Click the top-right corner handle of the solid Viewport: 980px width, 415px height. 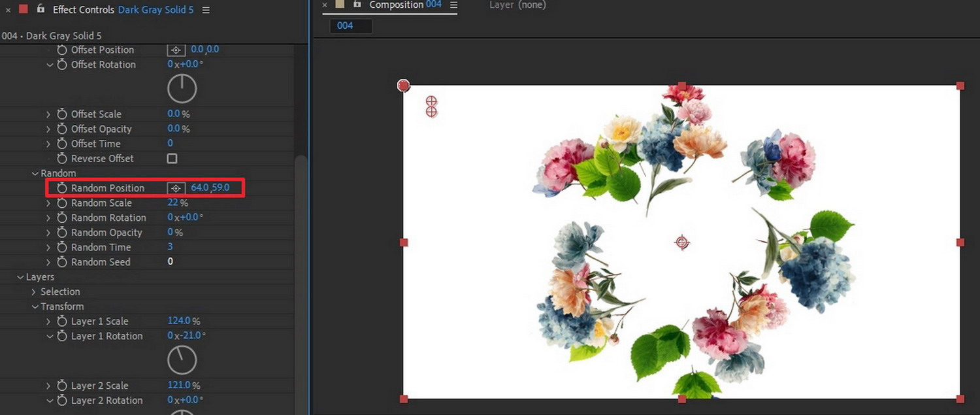coord(960,86)
